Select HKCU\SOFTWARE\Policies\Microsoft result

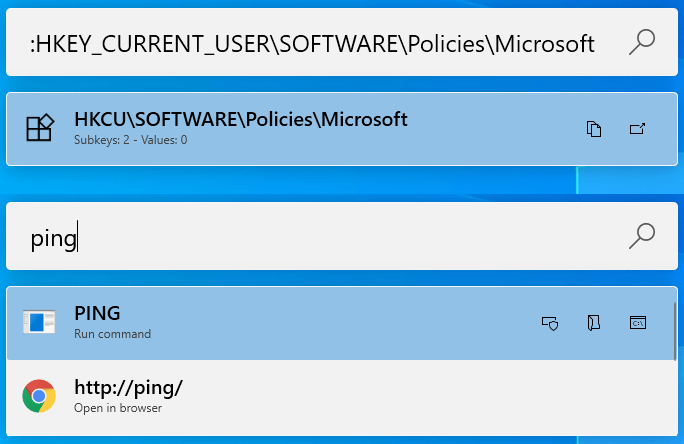tap(342, 129)
